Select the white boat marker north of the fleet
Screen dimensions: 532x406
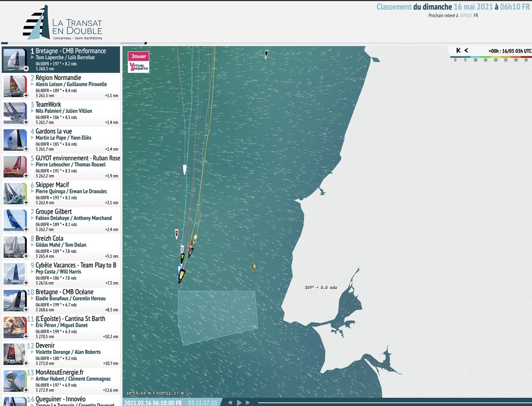[x=184, y=170]
